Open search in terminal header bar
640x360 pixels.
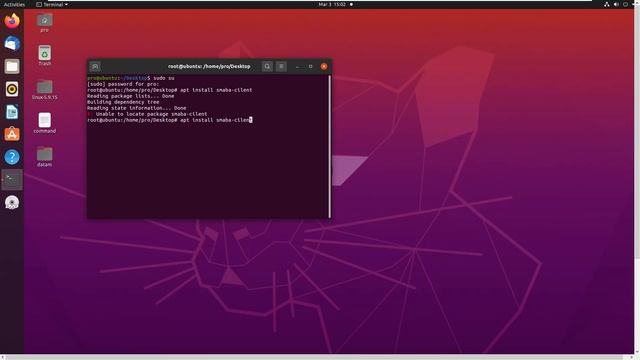coord(267,67)
